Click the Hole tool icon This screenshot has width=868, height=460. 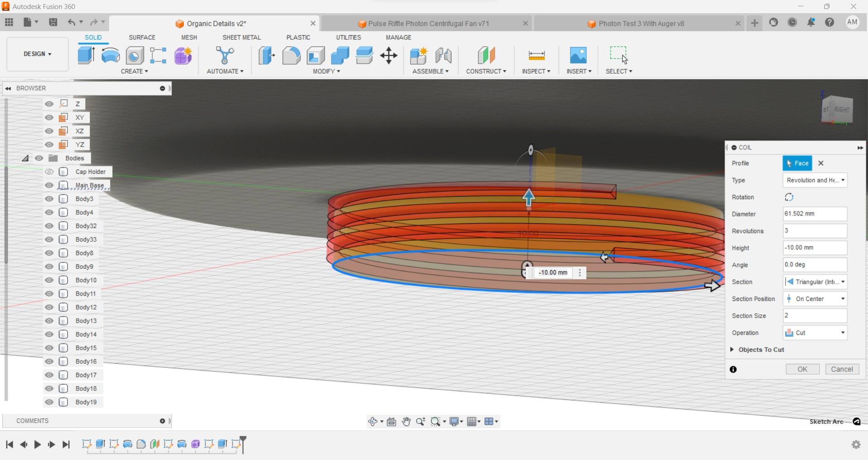[x=135, y=56]
